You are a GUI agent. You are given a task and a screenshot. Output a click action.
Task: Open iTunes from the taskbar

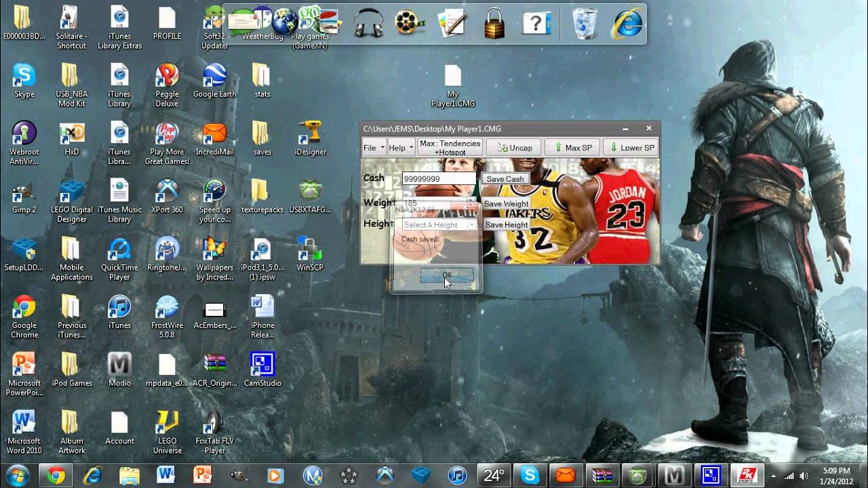458,476
